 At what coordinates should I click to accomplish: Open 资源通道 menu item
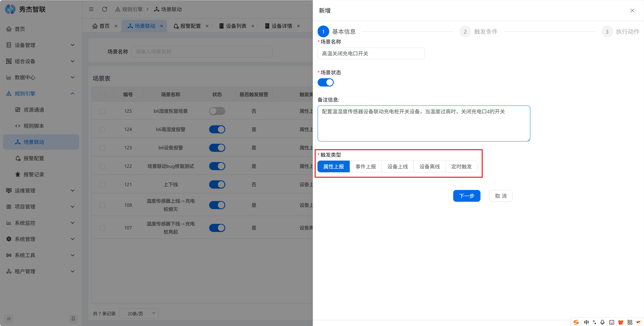pyautogui.click(x=33, y=110)
